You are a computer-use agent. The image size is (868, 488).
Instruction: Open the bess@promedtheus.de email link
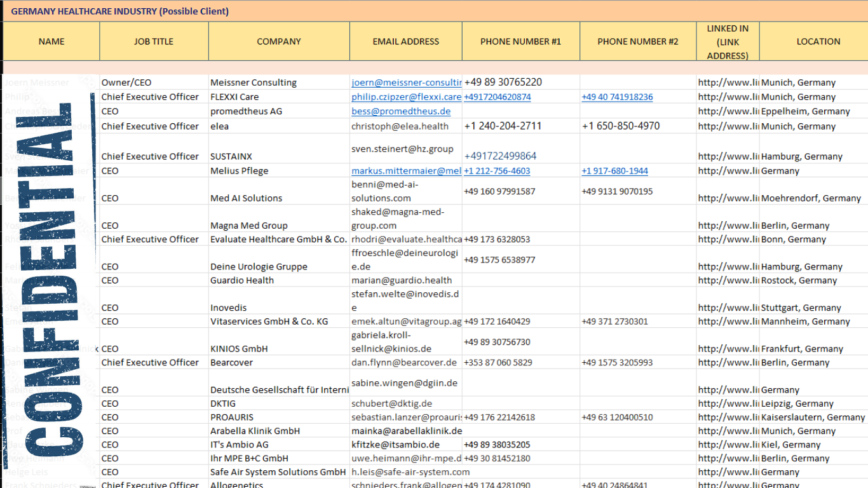pos(401,111)
